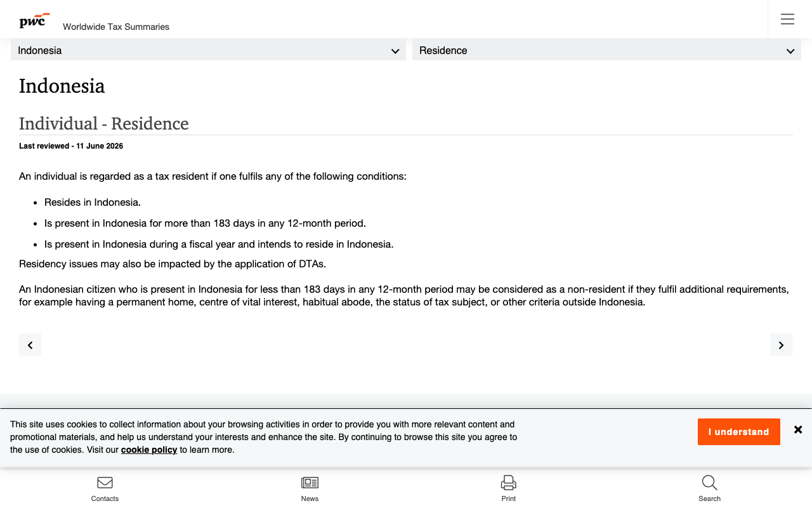Click the 'Resides in Indonesia.' bullet
The image size is (812, 508).
(93, 202)
